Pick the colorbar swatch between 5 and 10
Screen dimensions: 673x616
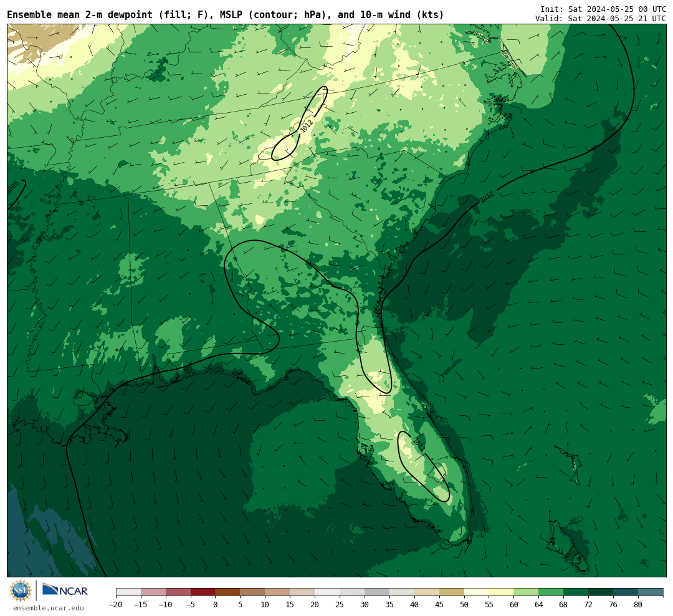(253, 592)
